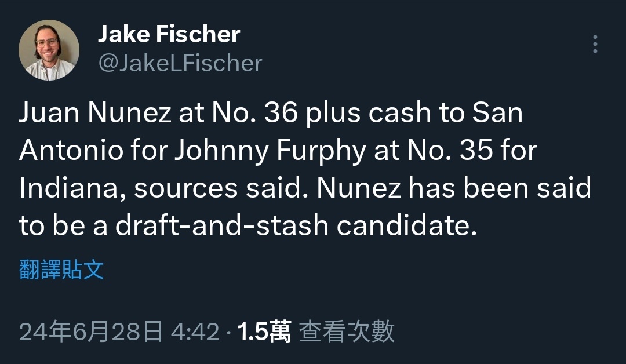
Task: Click the 翻譯貼文 translate post link
Action: point(61,270)
